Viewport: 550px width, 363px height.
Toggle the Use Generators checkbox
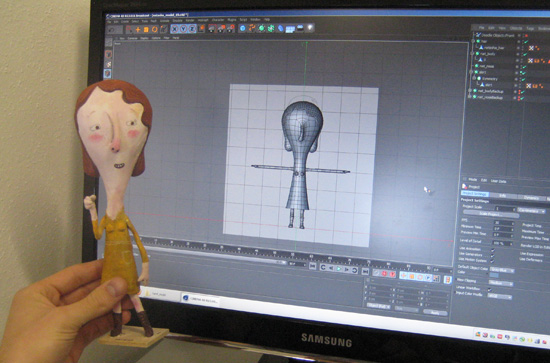(x=492, y=255)
